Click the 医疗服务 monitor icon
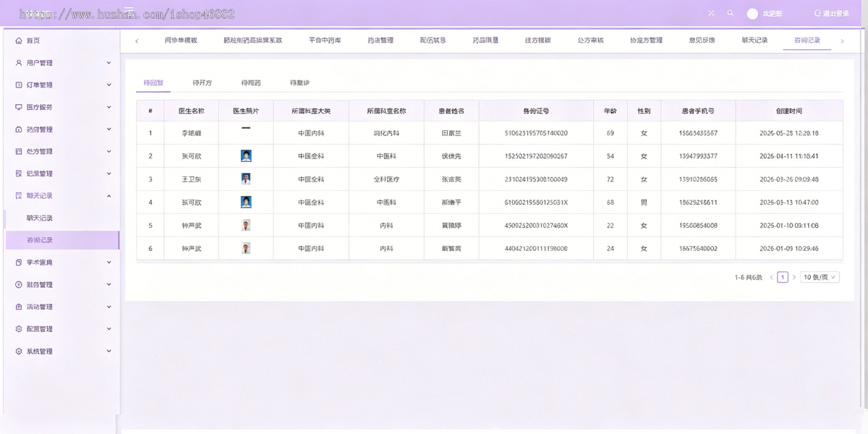The image size is (868, 434). (19, 107)
